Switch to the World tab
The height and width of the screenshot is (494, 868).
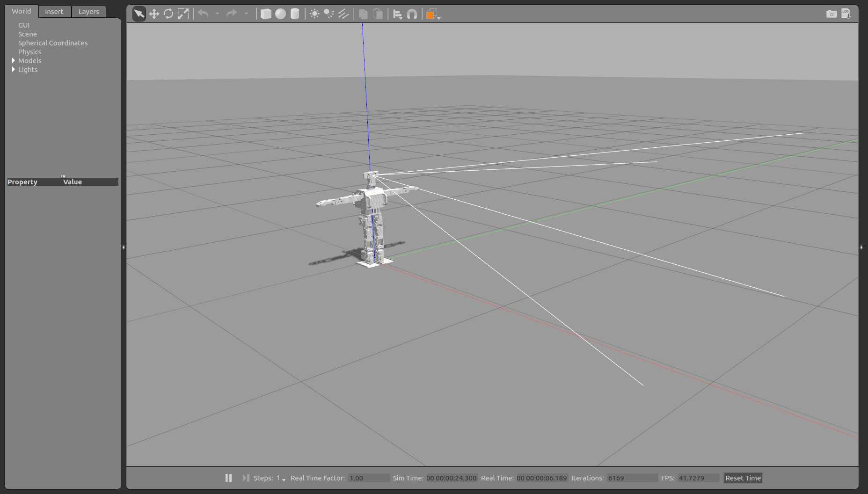point(22,11)
